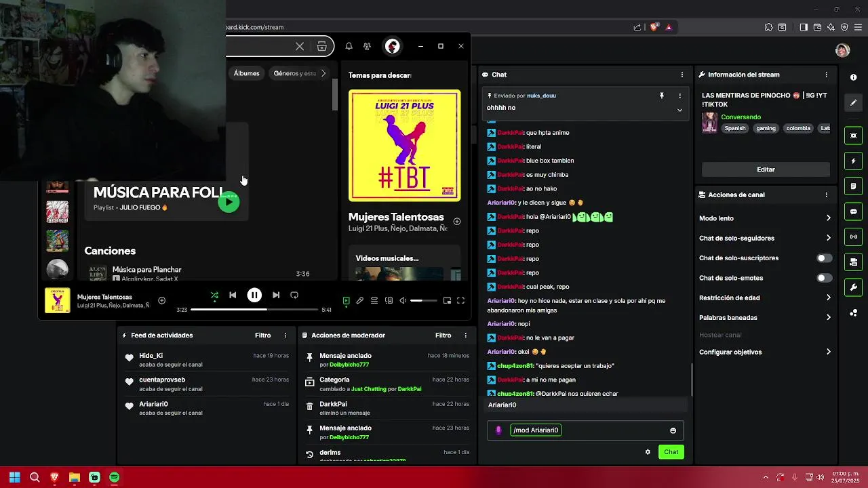Open the pencil edit icon in Kick sidebar
Screen dimensions: 868x488
pyautogui.click(x=853, y=102)
